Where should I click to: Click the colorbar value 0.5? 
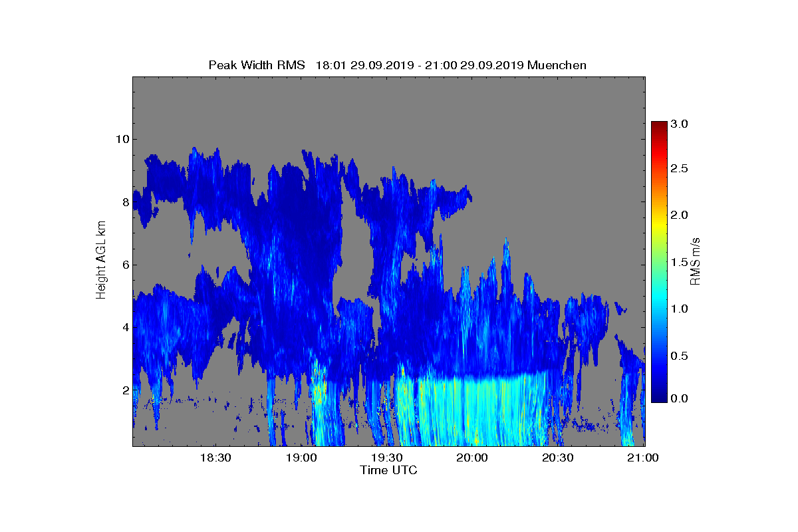(679, 356)
